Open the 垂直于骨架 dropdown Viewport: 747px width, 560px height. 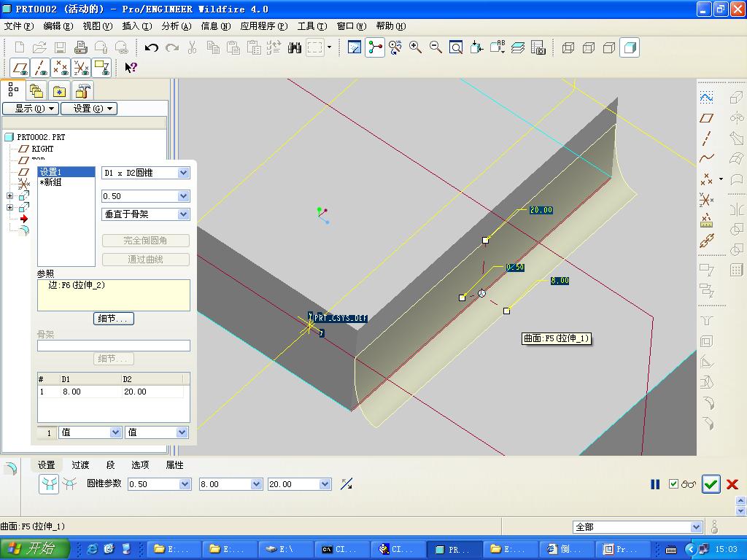pyautogui.click(x=183, y=214)
